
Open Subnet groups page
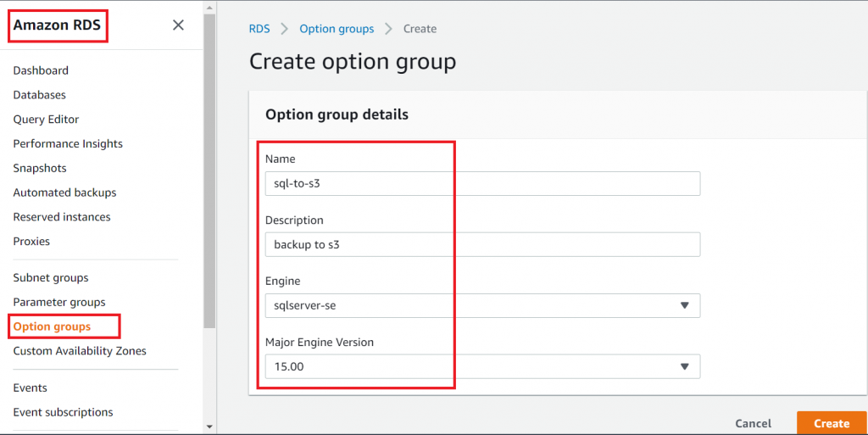(x=51, y=277)
